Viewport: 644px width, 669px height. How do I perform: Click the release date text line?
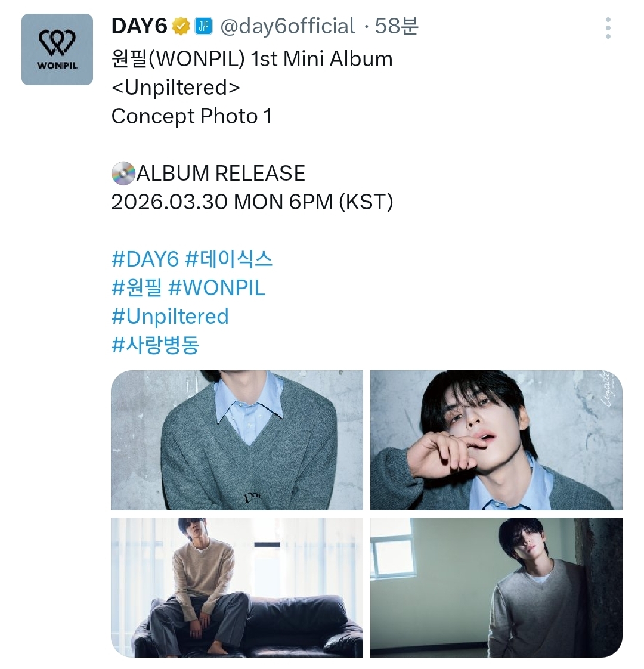pos(252,202)
